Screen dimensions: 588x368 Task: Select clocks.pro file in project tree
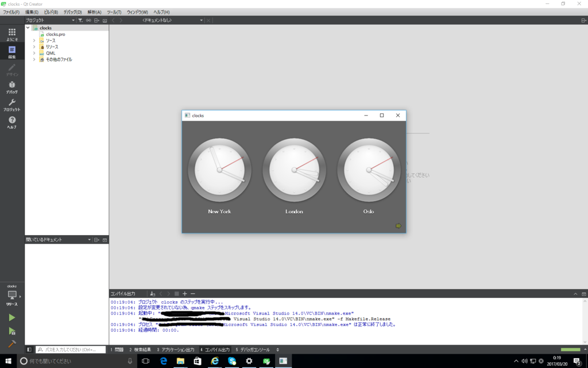(56, 34)
